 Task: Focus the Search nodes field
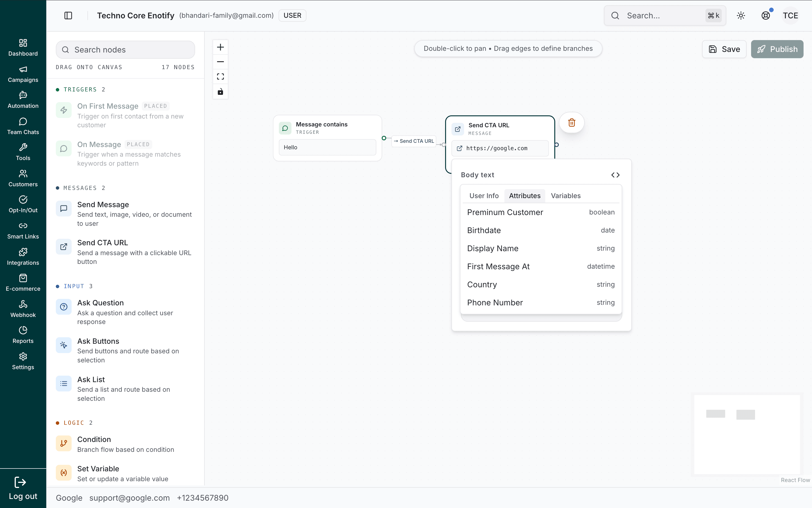click(125, 50)
